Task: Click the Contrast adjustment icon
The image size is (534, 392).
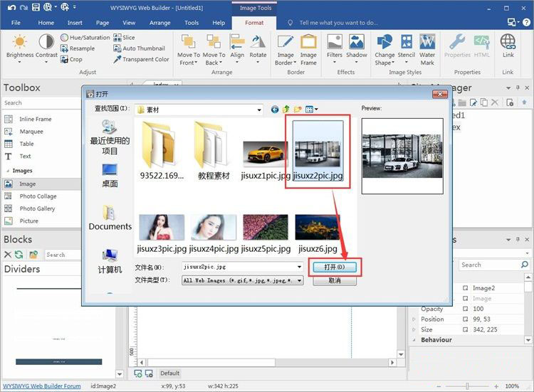Action: tap(46, 43)
